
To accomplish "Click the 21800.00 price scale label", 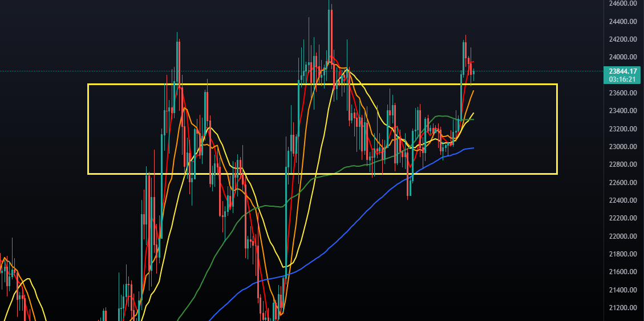I will (x=623, y=254).
